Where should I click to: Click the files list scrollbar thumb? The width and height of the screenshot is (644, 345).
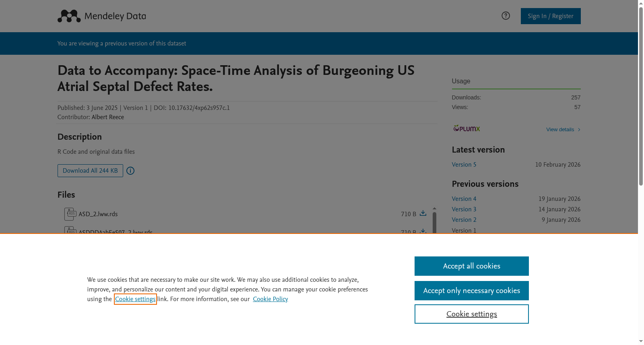(434, 223)
